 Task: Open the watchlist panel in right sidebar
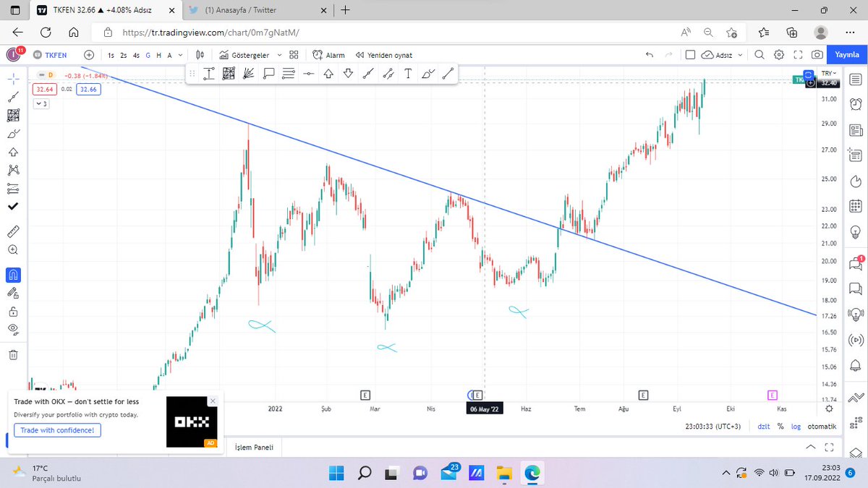pos(856,78)
